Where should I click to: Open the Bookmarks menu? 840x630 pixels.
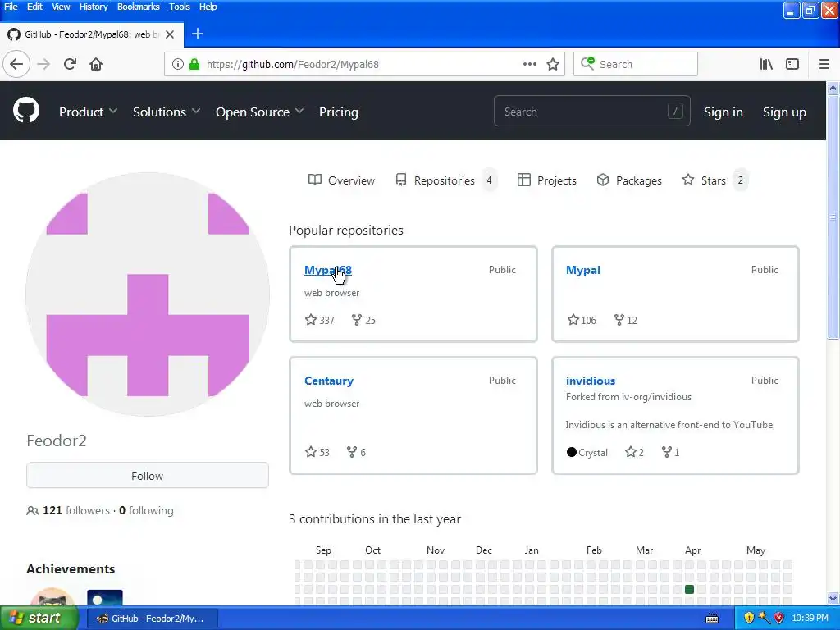pos(138,7)
